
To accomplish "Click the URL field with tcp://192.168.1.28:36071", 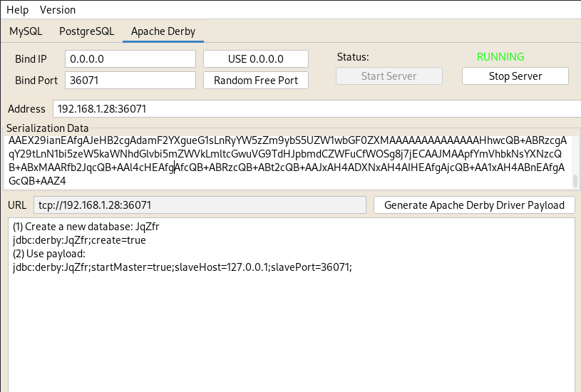I will pos(200,205).
